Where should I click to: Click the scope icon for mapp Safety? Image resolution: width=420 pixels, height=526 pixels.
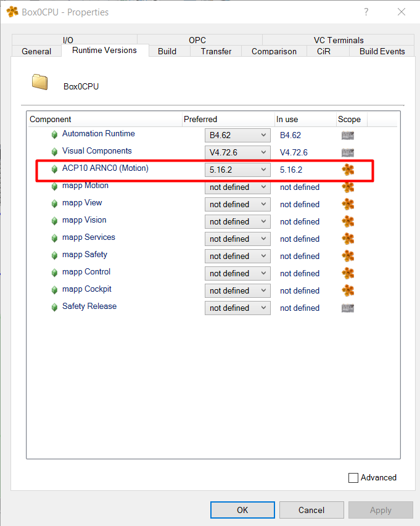tap(348, 257)
